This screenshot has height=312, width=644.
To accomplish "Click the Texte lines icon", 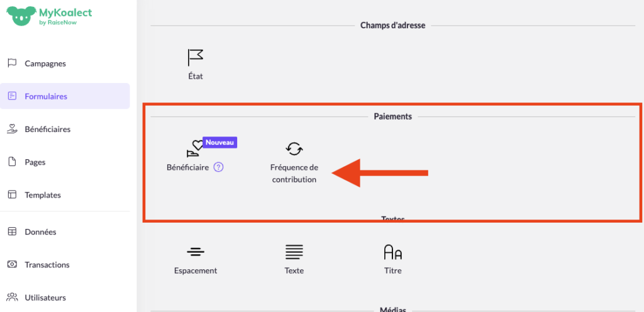I will (x=294, y=252).
